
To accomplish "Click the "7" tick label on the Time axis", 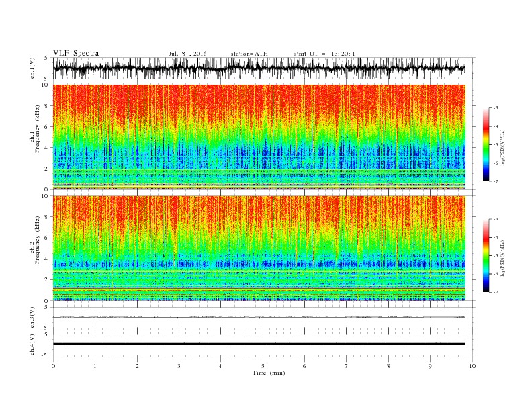I will (347, 366).
